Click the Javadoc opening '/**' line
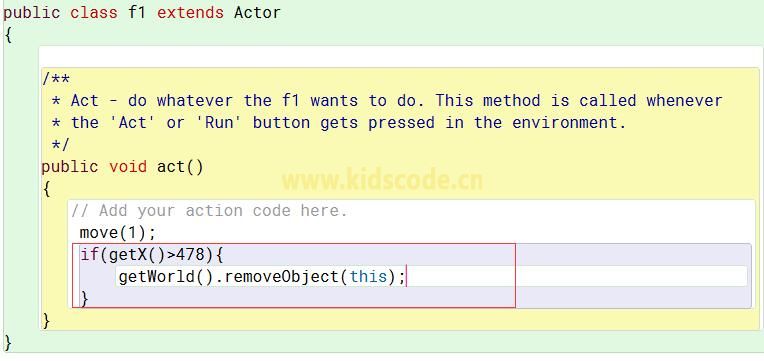Viewport: 764px width, 361px height. (56, 78)
